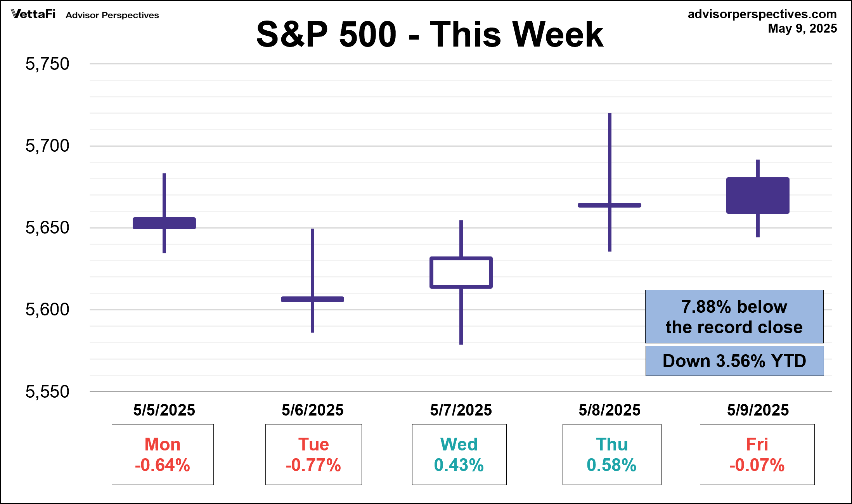Click the Advisor Perspectives brand text

coord(112,15)
